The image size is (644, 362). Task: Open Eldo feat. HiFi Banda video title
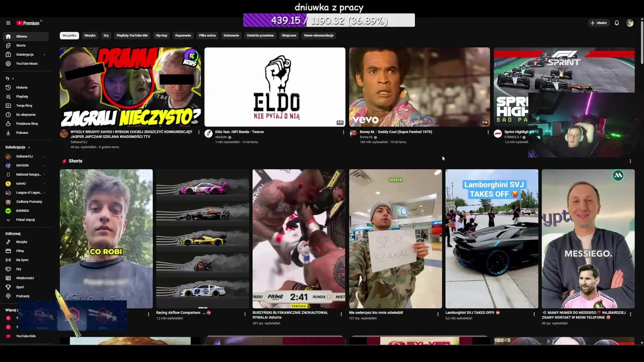[239, 132]
